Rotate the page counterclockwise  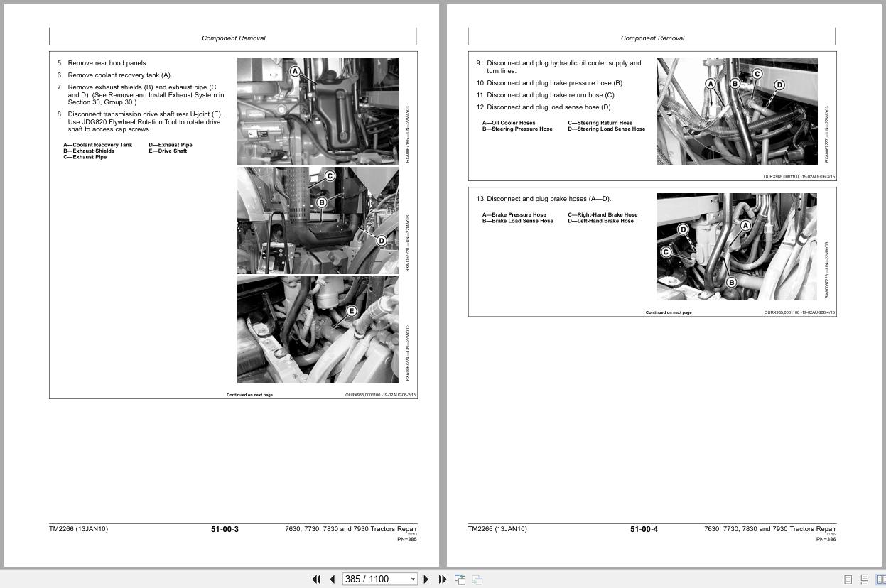(460, 579)
